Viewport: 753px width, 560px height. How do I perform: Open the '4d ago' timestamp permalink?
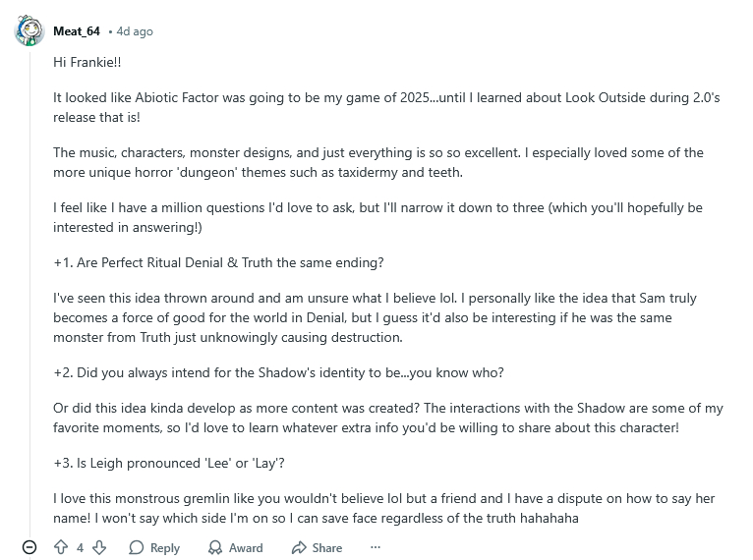tap(135, 31)
